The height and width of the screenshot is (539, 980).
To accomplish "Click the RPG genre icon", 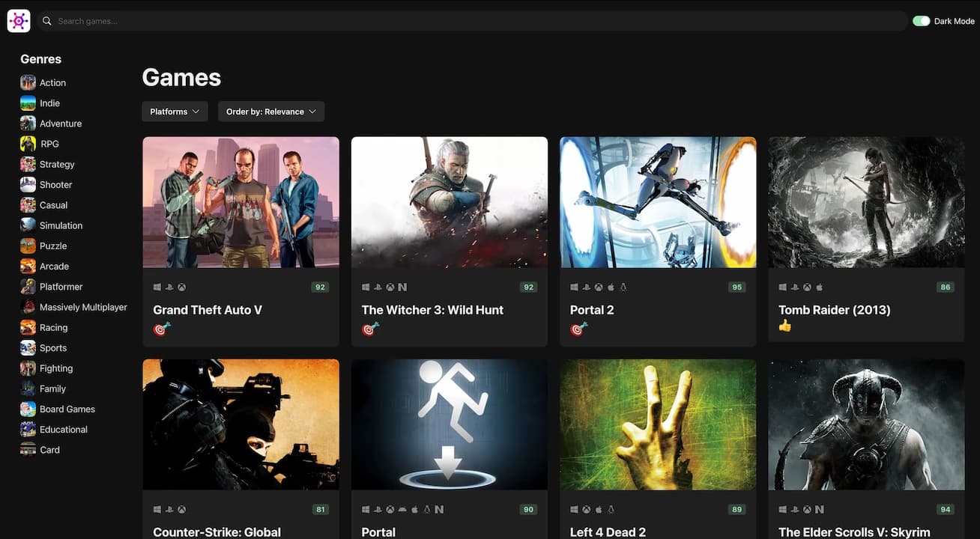I will 28,144.
